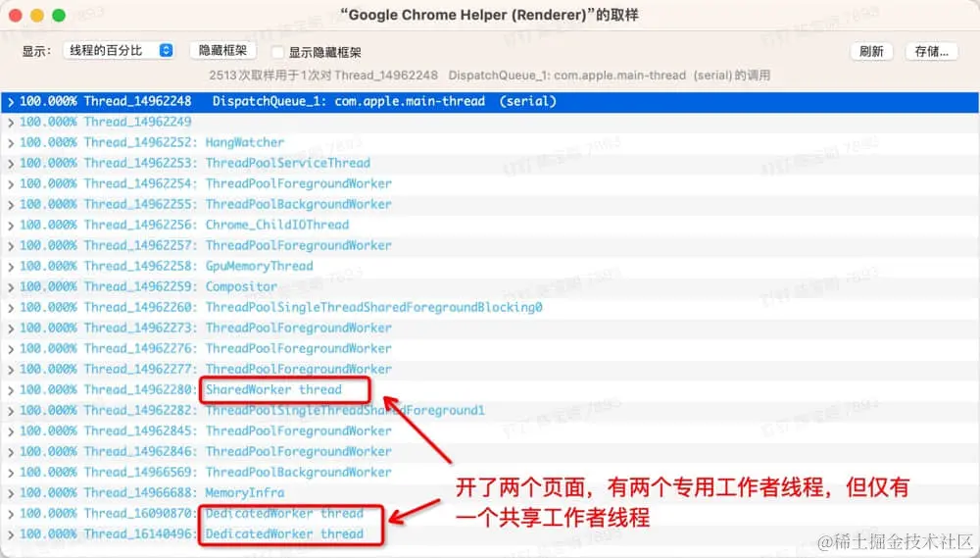980x558 pixels.
Task: Click the window title 'Google Chrome Helper (Renderer)'
Action: click(466, 15)
